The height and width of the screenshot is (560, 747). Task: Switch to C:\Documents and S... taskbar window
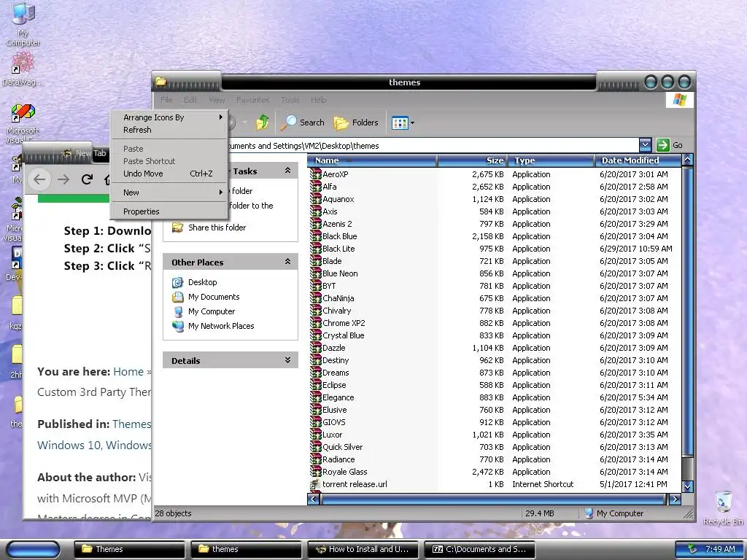480,549
